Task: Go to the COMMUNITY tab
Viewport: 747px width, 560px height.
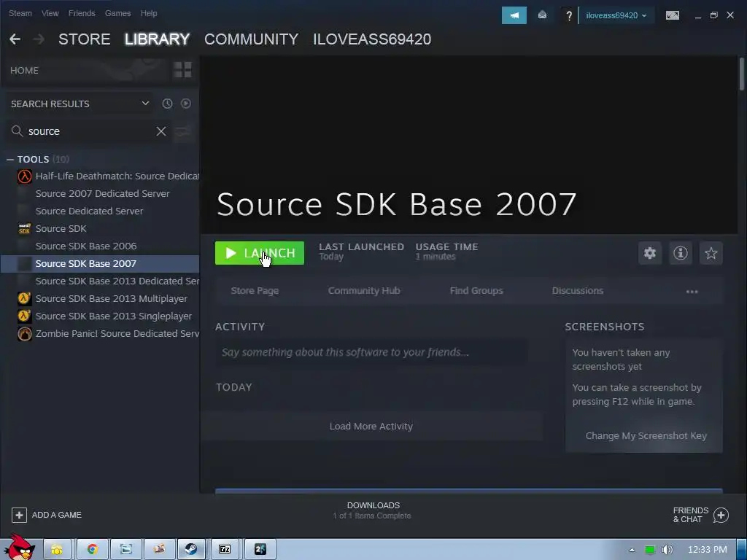Action: coord(251,39)
